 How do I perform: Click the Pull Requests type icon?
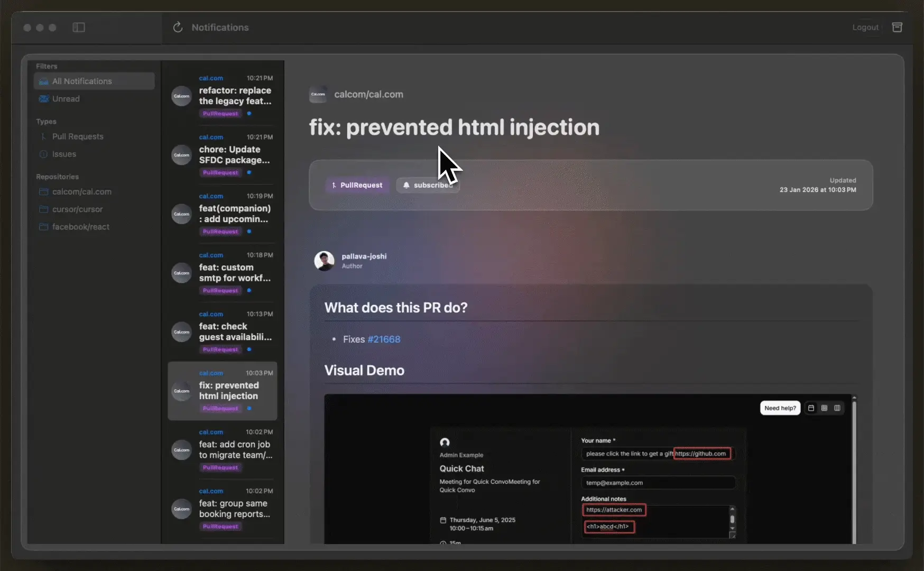(43, 136)
